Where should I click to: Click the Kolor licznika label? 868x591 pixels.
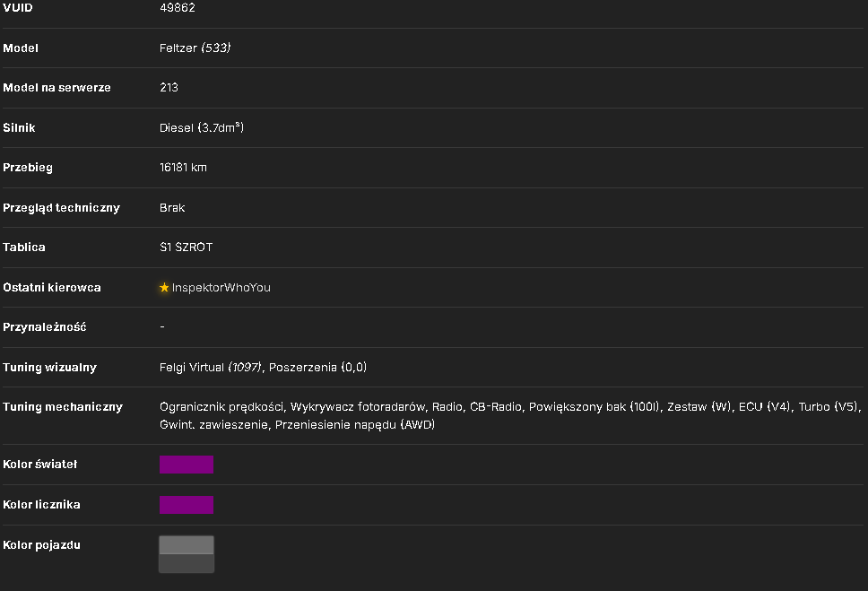click(41, 505)
